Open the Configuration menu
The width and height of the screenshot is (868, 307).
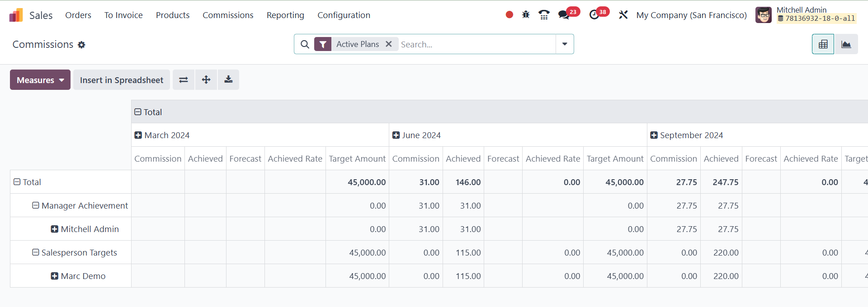click(344, 15)
